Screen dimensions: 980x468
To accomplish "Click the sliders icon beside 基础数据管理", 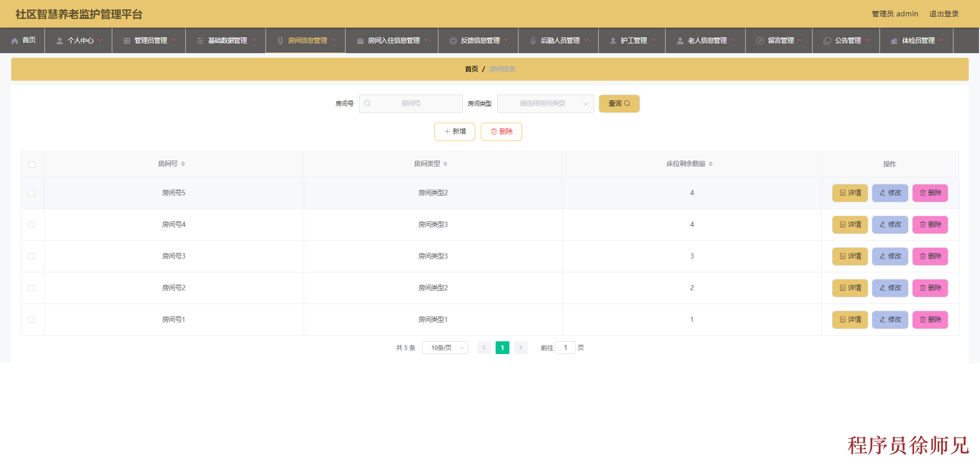I will pos(200,41).
